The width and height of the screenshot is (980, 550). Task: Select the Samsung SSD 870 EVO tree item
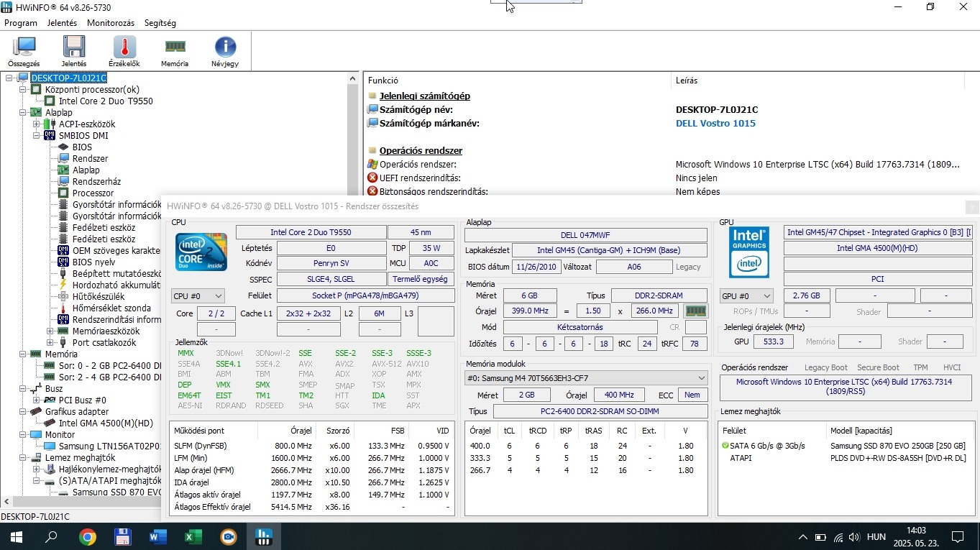click(116, 492)
